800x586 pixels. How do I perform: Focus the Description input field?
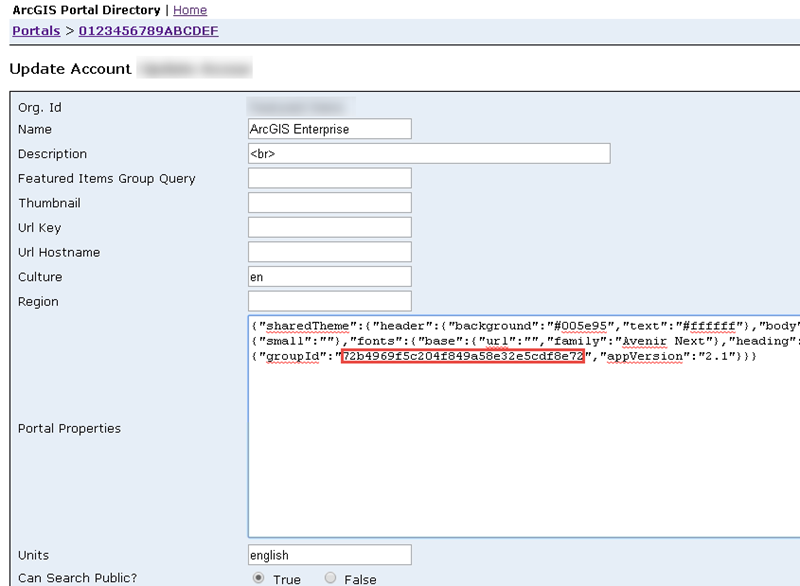point(429,154)
